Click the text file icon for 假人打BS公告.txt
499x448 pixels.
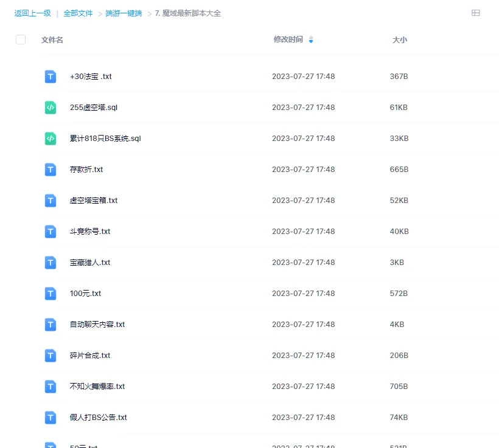(x=51, y=418)
